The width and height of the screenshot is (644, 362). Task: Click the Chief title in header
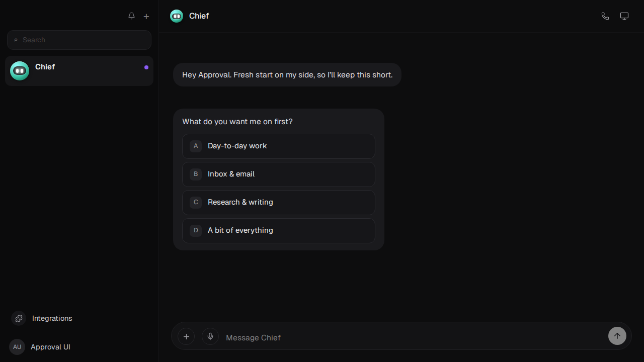tap(199, 16)
